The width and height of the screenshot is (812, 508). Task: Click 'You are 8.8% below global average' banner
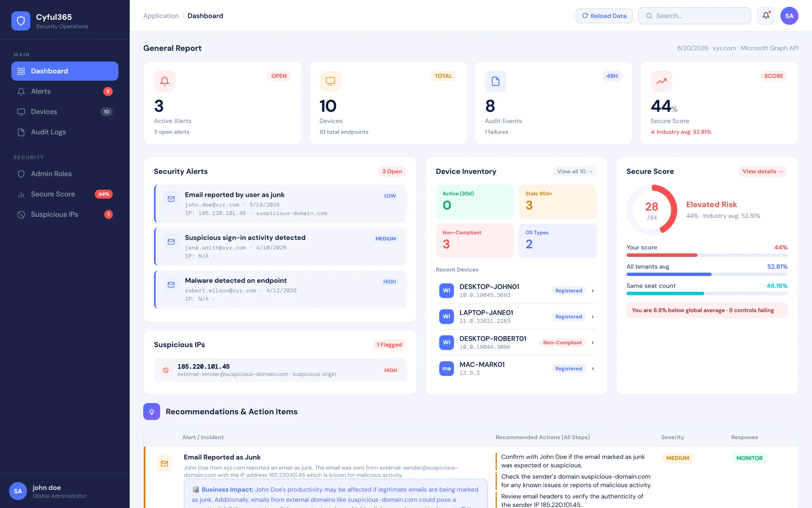[x=707, y=310]
